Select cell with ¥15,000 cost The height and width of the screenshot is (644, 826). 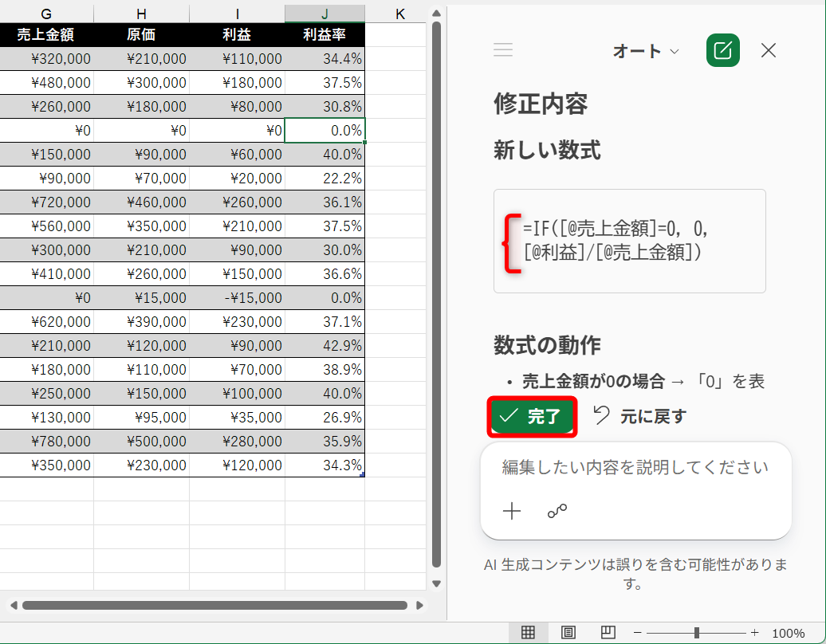tap(141, 297)
